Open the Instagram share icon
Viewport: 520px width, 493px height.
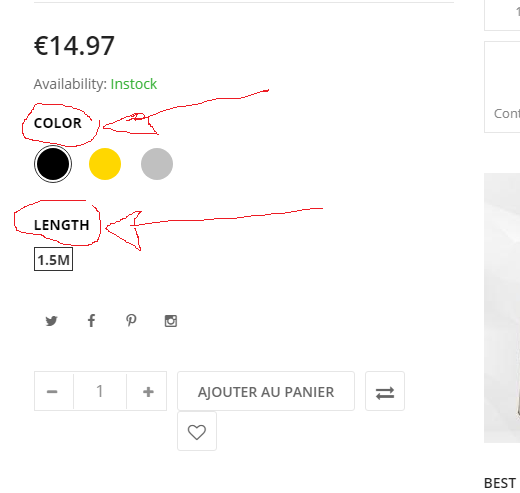coord(171,321)
